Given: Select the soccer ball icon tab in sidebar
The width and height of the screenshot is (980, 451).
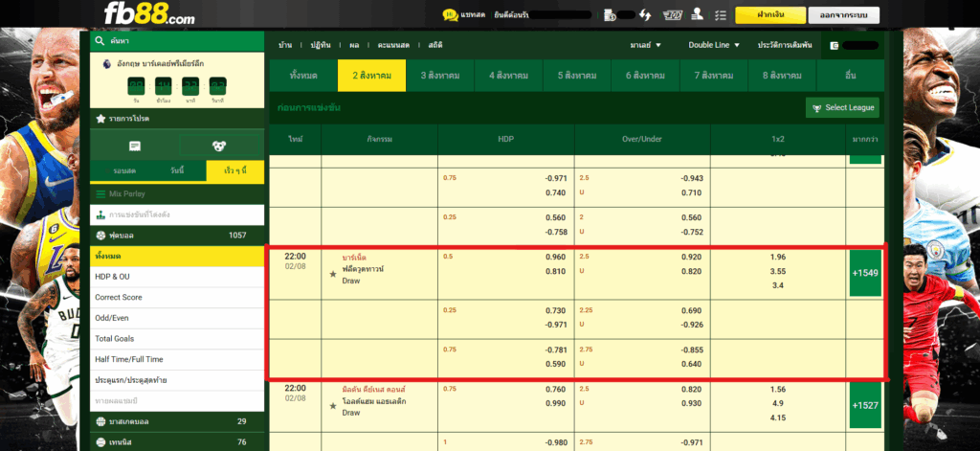Looking at the screenshot, I should pos(219,146).
